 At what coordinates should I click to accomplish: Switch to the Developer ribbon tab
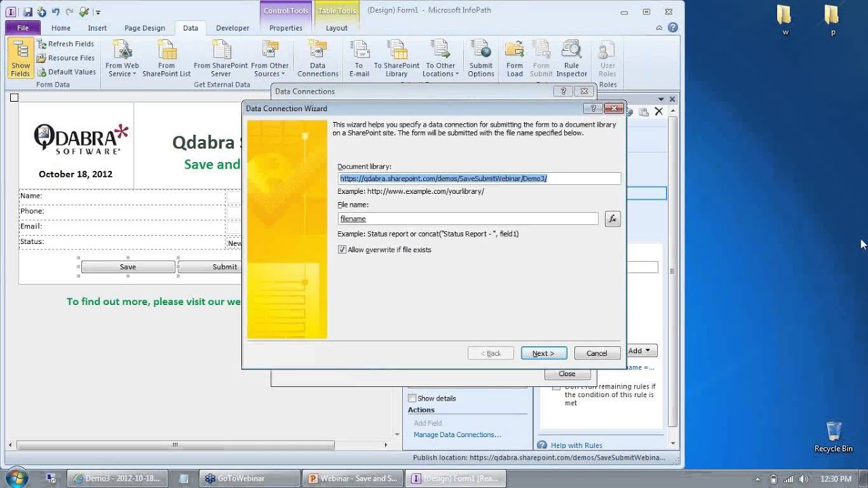click(233, 28)
